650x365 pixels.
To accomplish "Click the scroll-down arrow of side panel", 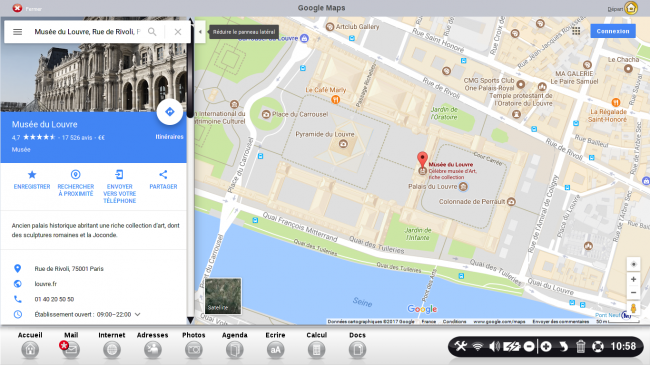I will (190, 320).
